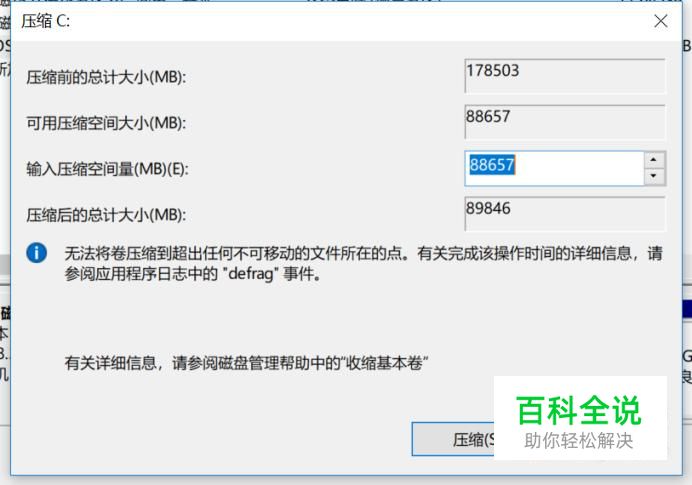Click the blue information icon

tap(37, 253)
